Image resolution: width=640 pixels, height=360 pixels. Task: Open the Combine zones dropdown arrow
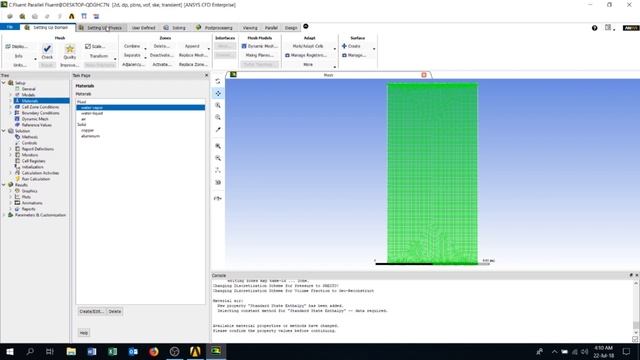click(x=145, y=49)
